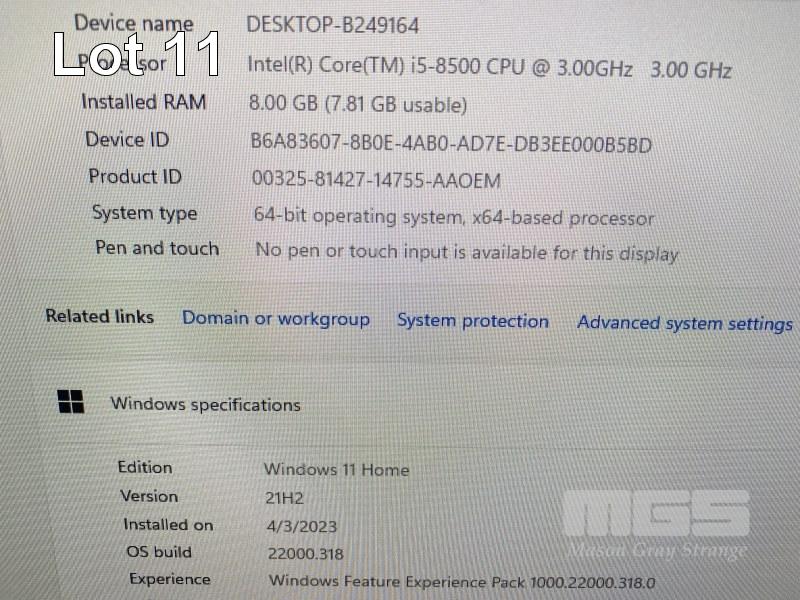The width and height of the screenshot is (800, 600).
Task: Select the Product ID 00325-81427-14755-AAOEM value
Action: pos(376,180)
